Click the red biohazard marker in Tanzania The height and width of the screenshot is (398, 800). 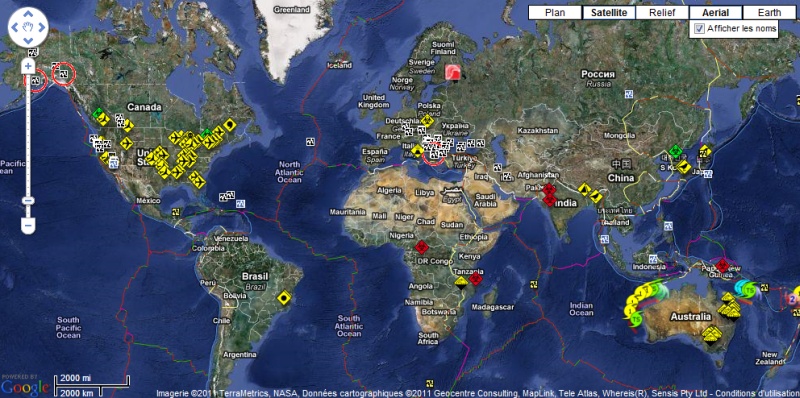pos(476,279)
